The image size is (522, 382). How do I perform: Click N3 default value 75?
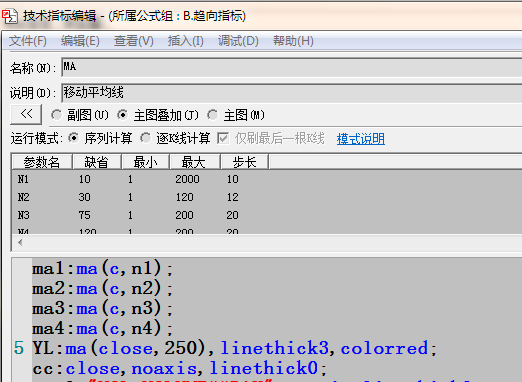[x=85, y=215]
